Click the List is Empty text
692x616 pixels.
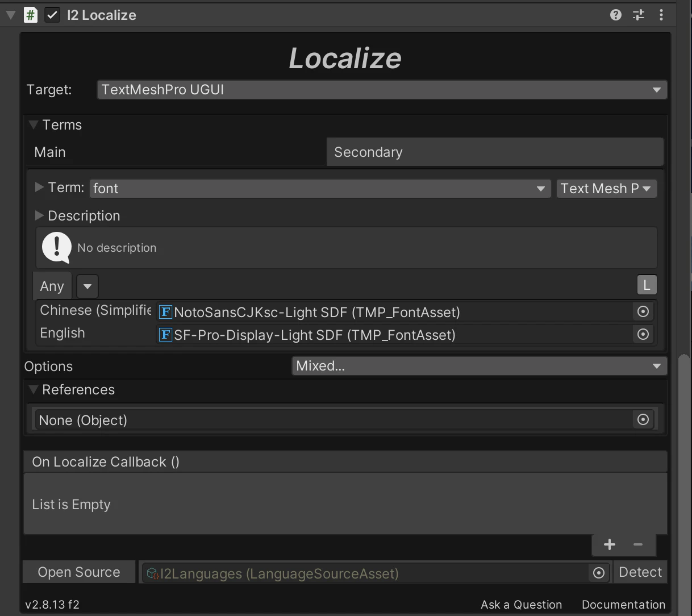point(71,504)
